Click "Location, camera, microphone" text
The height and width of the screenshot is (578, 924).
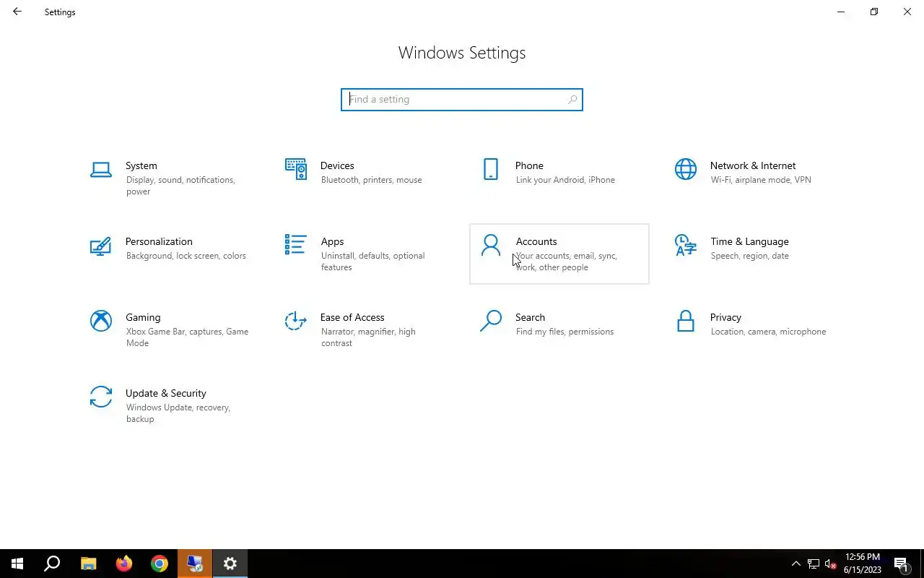[768, 332]
